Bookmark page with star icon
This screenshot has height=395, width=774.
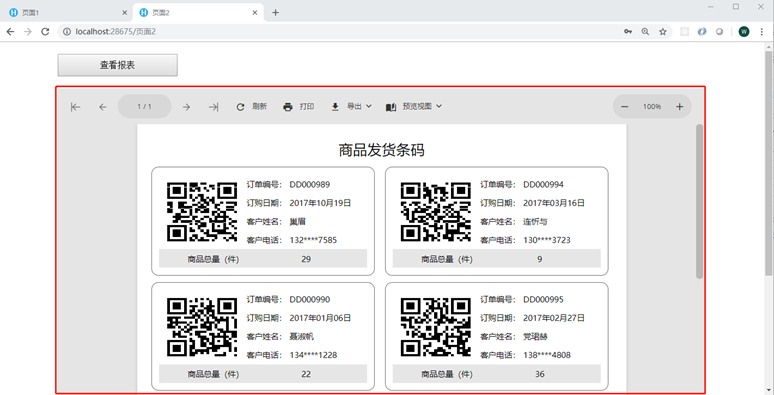pos(662,32)
